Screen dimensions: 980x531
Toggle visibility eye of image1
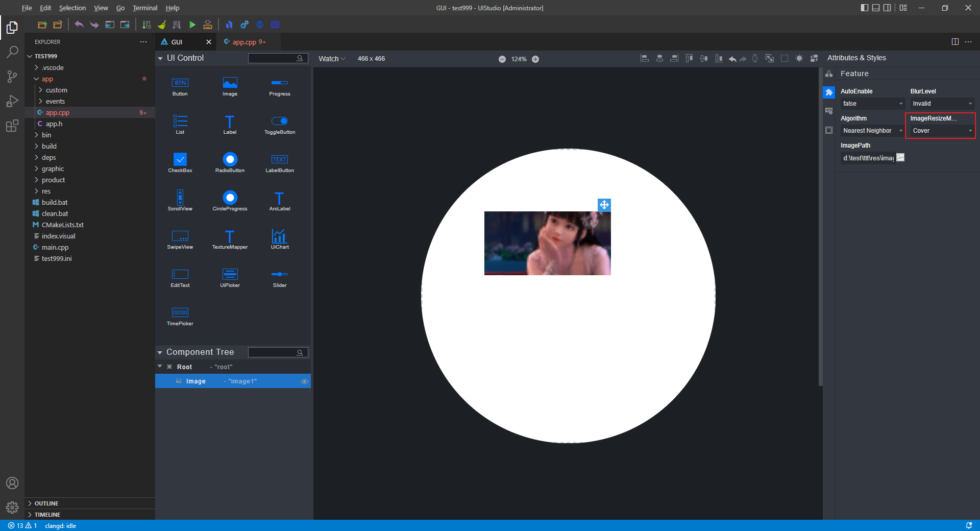pos(304,381)
